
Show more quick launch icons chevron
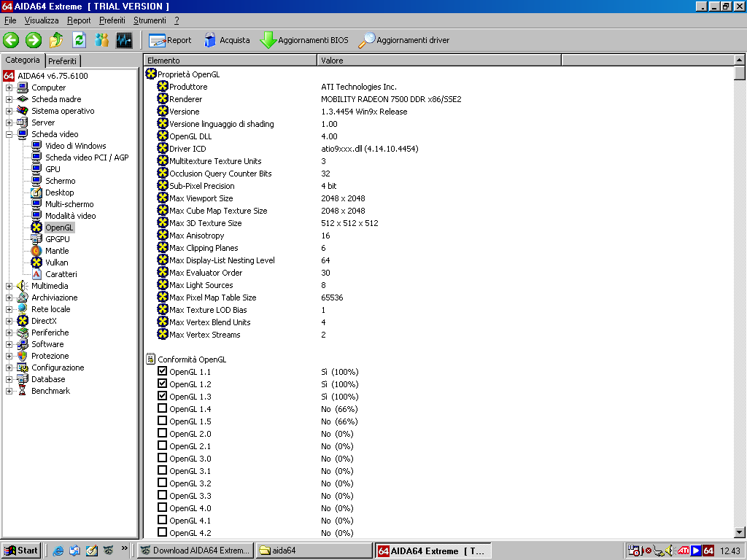(x=124, y=548)
